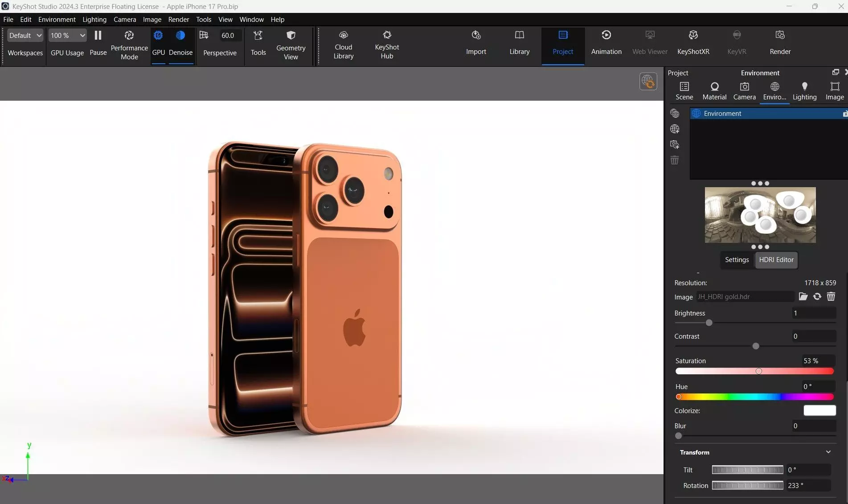
Task: Open the Image menu
Action: point(152,19)
